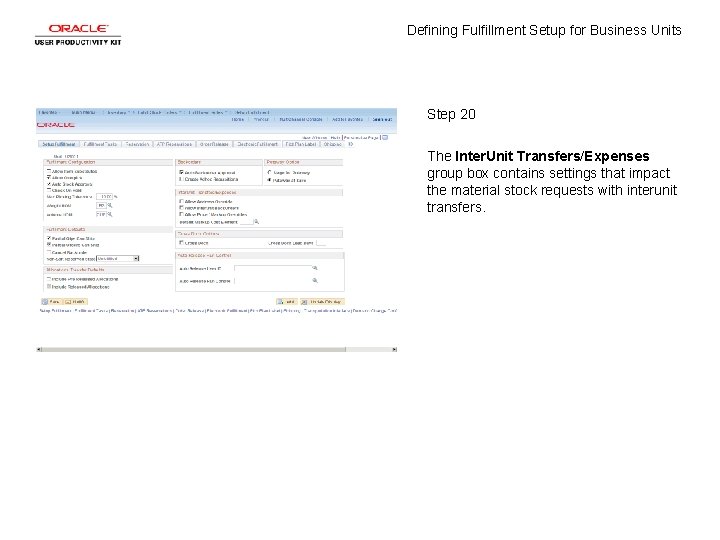Click horizontal scrollbar right arrow
The width and height of the screenshot is (720, 540).
394,349
